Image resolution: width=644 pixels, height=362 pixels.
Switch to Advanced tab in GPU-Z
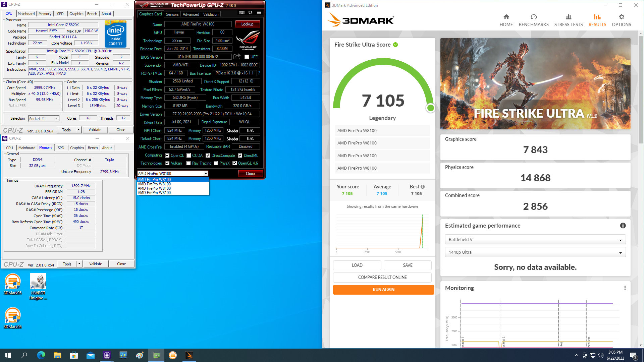coord(191,14)
